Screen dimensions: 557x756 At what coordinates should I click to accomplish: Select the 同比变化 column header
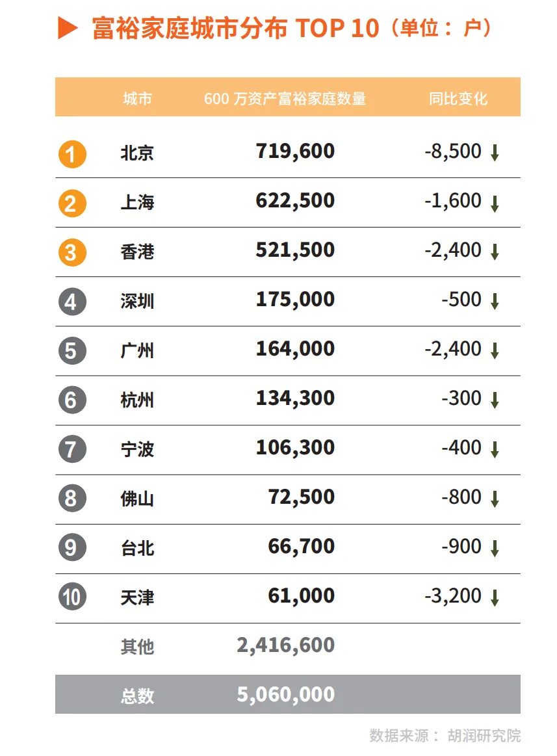tap(458, 98)
